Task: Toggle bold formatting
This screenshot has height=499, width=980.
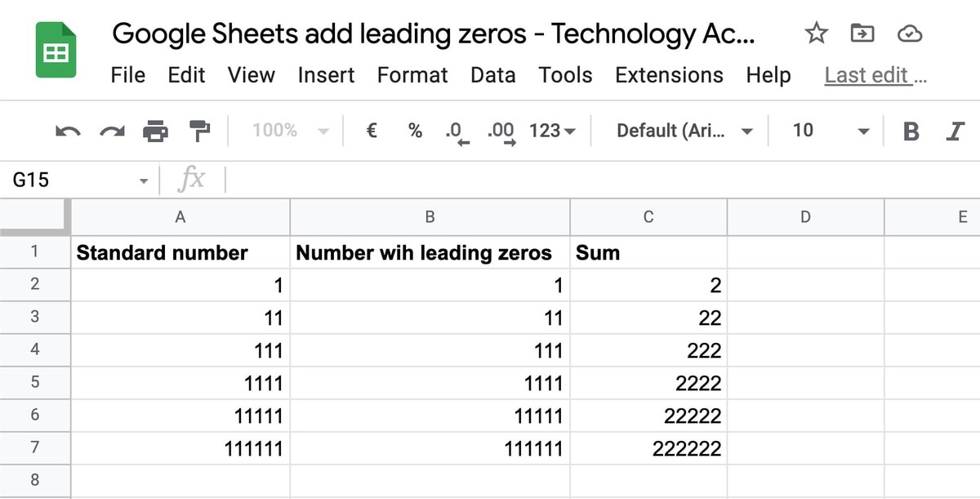Action: tap(911, 130)
